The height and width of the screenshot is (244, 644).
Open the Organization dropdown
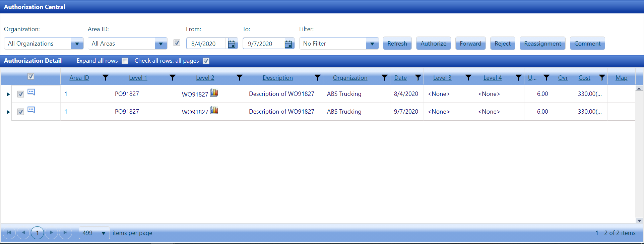tap(77, 44)
